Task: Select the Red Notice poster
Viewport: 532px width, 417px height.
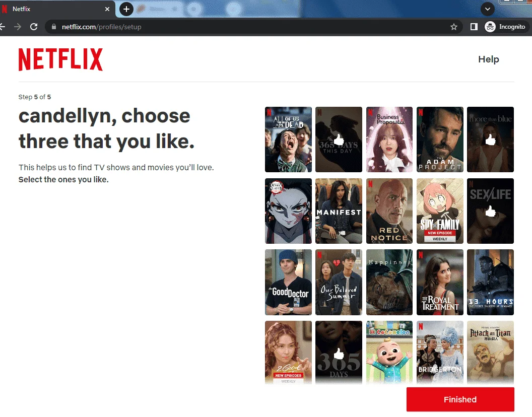Action: pyautogui.click(x=389, y=211)
